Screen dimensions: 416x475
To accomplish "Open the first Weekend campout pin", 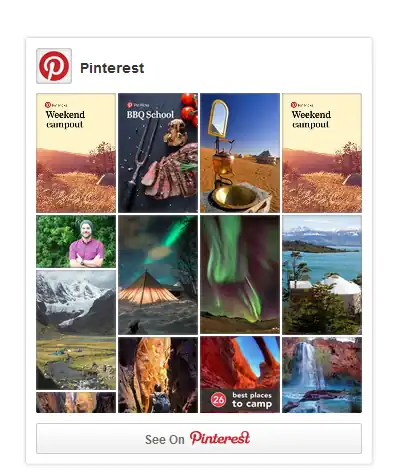I will pyautogui.click(x=76, y=153).
